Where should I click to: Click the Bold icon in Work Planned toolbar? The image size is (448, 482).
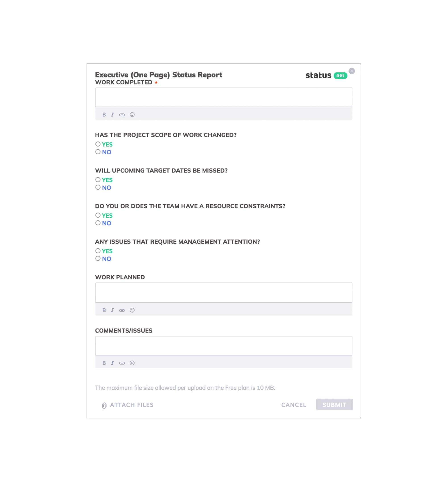104,310
